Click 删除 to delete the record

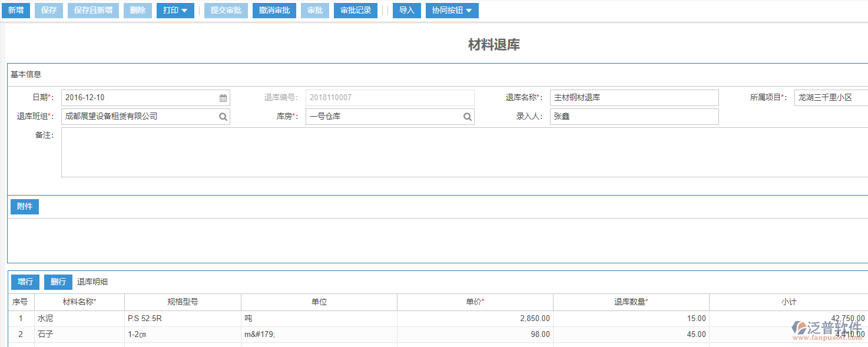pos(137,10)
